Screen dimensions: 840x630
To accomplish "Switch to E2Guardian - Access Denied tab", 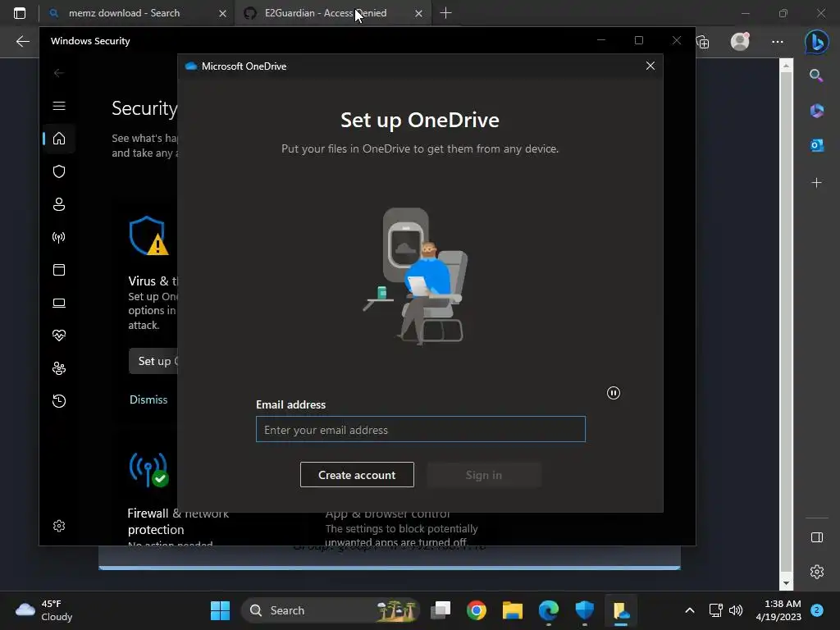I will click(326, 13).
